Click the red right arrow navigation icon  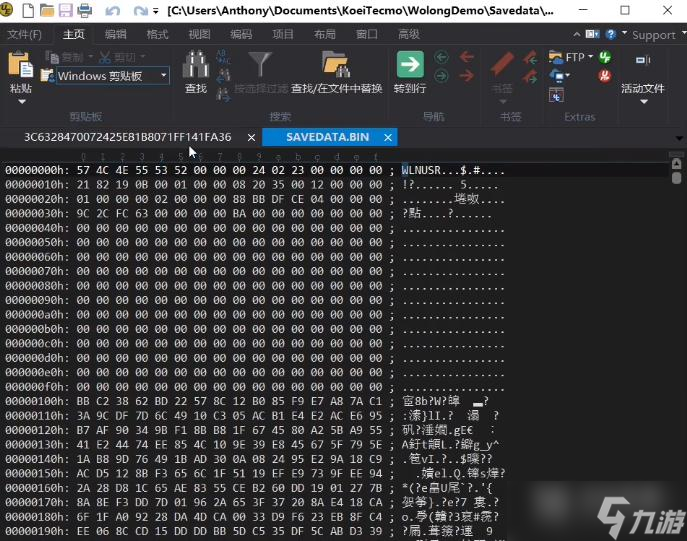[x=467, y=76]
